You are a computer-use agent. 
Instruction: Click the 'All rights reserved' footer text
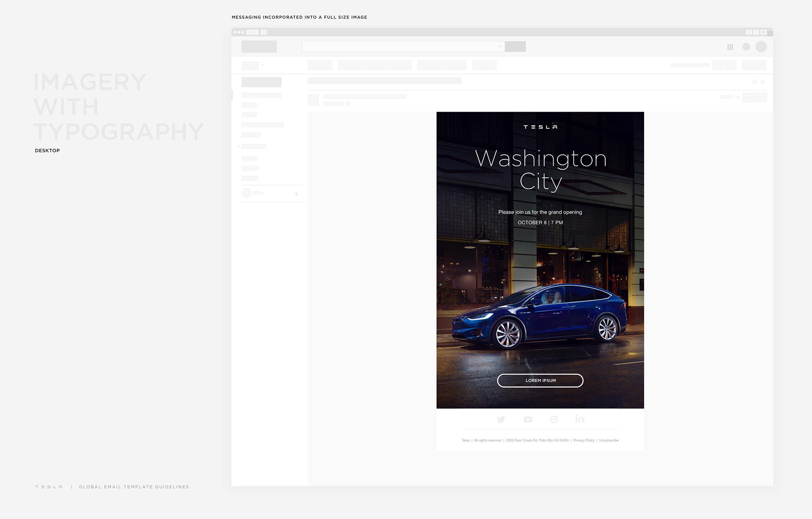click(x=488, y=440)
